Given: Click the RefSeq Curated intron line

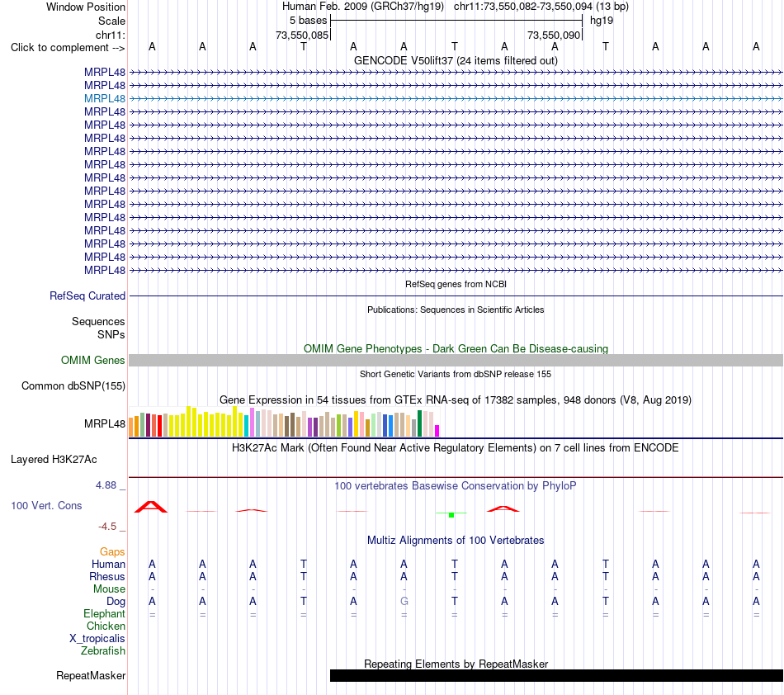Looking at the screenshot, I should pos(456,296).
